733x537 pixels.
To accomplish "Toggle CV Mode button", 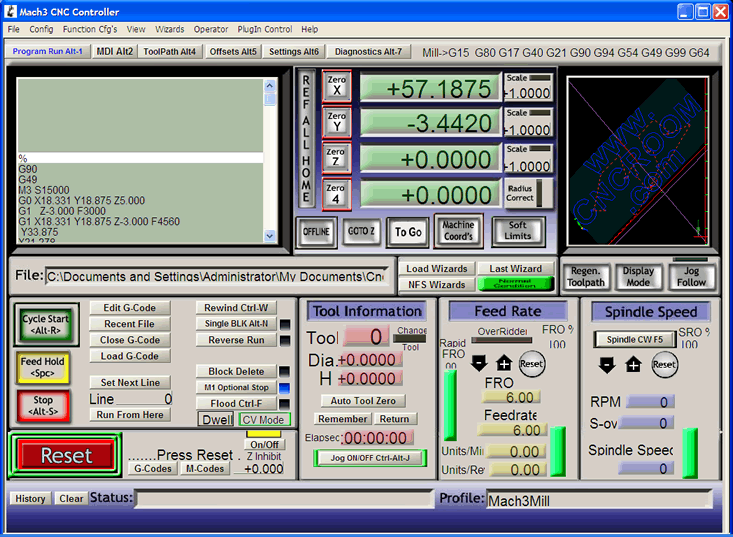I will (x=264, y=420).
